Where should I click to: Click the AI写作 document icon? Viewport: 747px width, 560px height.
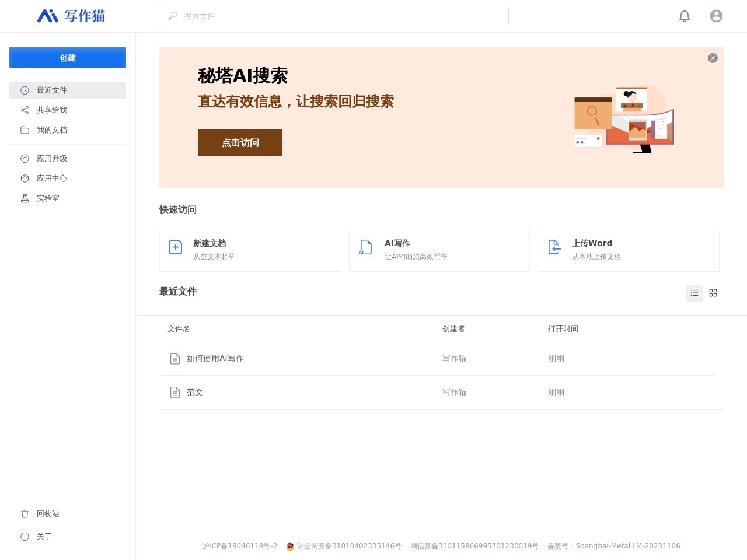(x=365, y=247)
